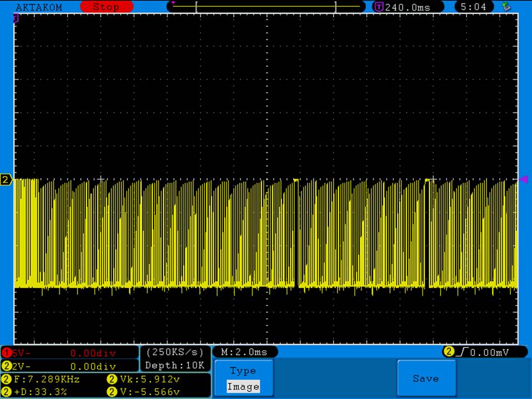
Task: Select the waveform memory position bar
Action: pos(266,7)
